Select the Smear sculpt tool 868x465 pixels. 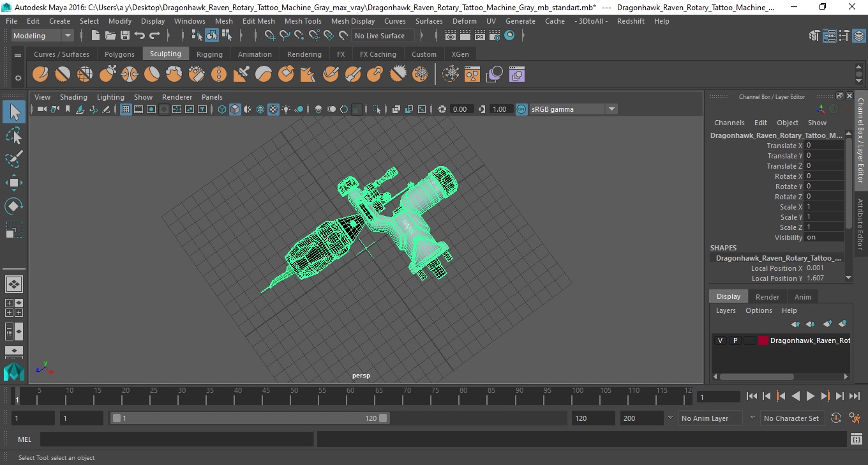point(353,75)
